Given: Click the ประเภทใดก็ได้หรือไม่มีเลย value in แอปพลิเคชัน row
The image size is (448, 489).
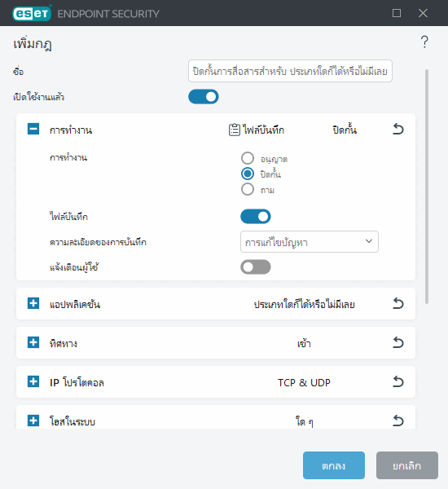Looking at the screenshot, I should tap(305, 304).
